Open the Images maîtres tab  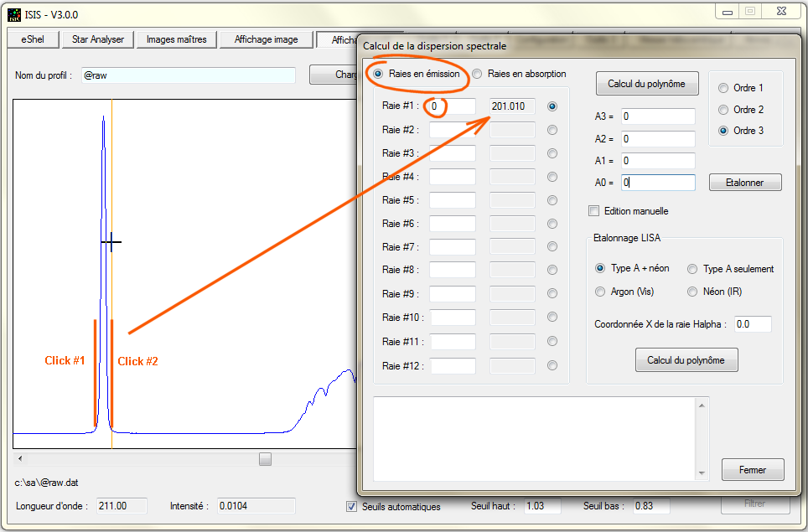pos(176,39)
